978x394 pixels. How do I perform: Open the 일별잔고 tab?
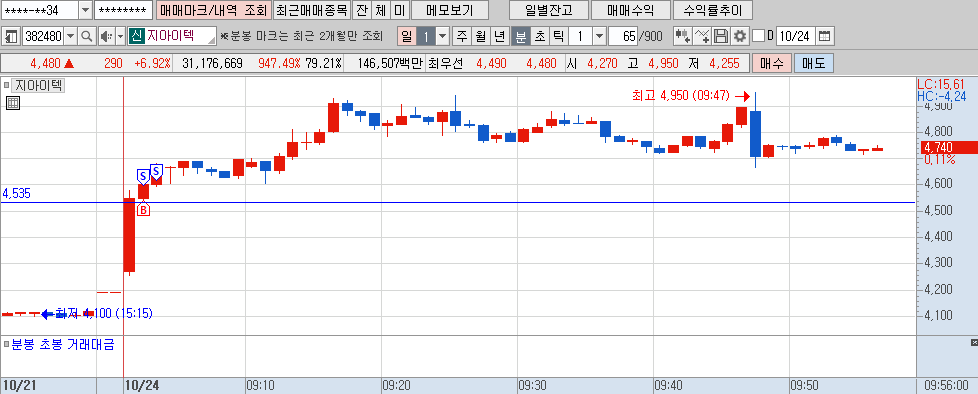click(x=548, y=10)
